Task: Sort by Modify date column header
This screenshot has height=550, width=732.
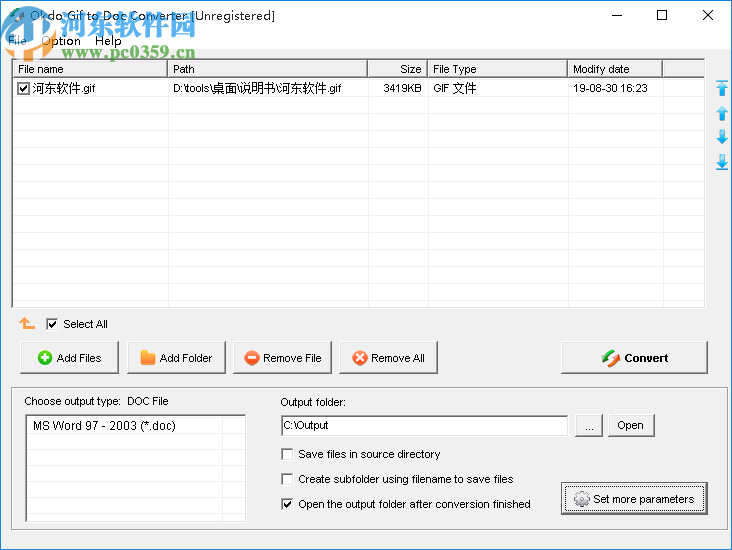Action: click(615, 69)
